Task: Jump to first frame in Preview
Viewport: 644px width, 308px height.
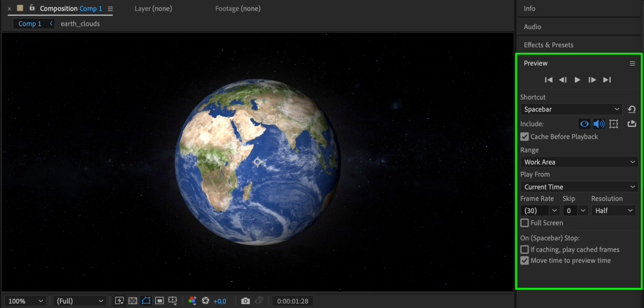Action: 548,80
